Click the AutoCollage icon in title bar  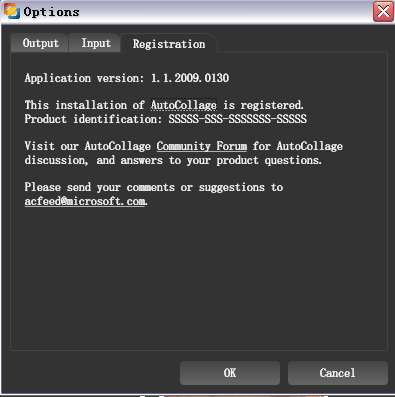tap(12, 11)
